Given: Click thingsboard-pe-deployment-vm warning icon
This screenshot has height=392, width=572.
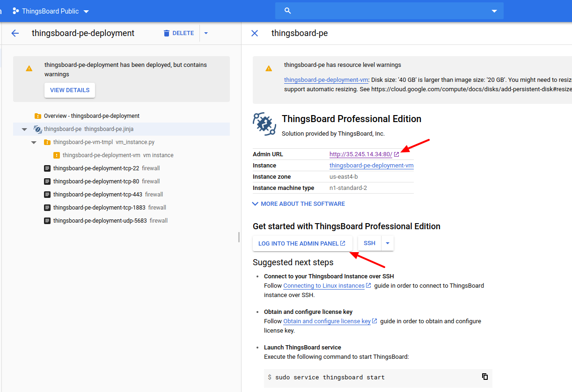Looking at the screenshot, I should click(x=57, y=155).
